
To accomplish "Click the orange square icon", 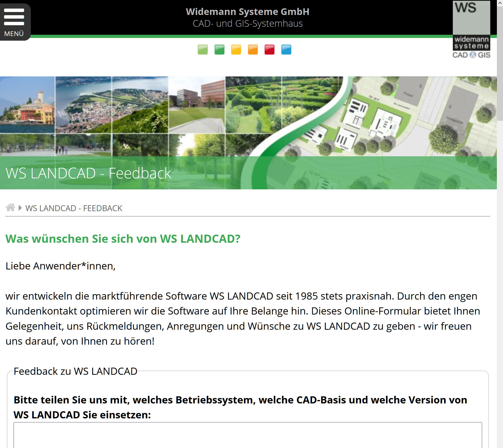I will point(253,49).
